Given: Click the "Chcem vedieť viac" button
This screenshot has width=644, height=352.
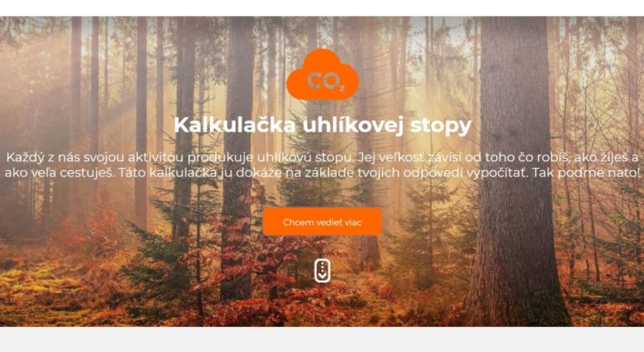Looking at the screenshot, I should [x=322, y=222].
